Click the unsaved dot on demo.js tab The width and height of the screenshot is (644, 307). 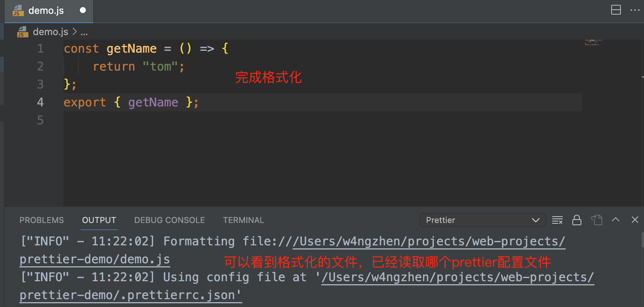tap(83, 10)
